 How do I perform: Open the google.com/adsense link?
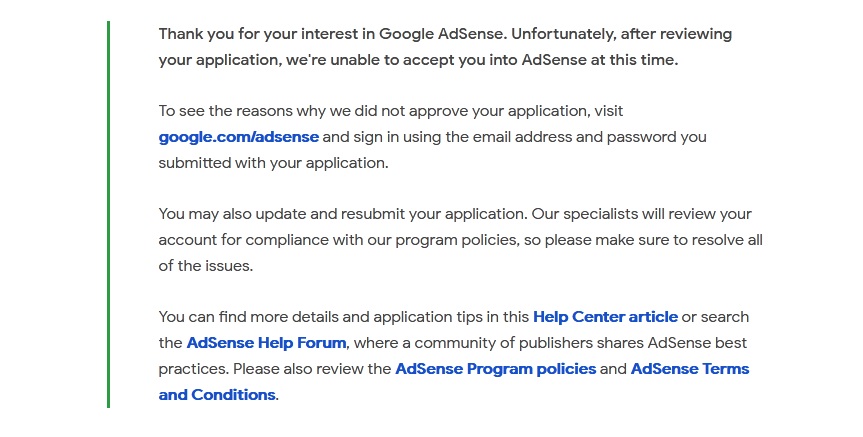pyautogui.click(x=238, y=137)
